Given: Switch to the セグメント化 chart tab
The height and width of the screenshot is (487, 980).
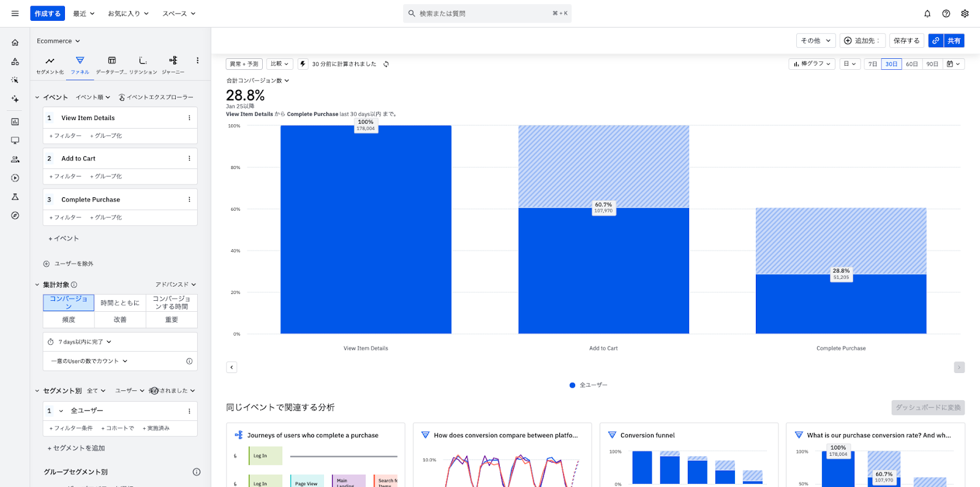Looking at the screenshot, I should [50, 64].
